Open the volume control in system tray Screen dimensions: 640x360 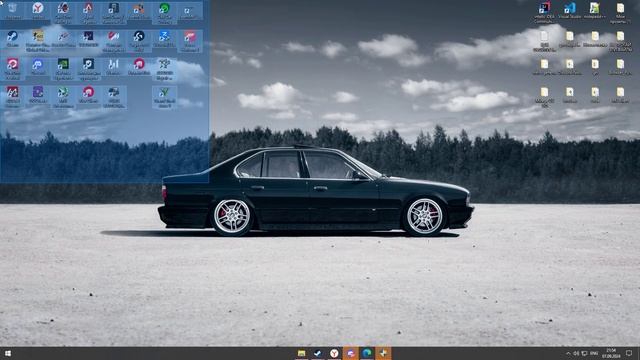pos(576,353)
